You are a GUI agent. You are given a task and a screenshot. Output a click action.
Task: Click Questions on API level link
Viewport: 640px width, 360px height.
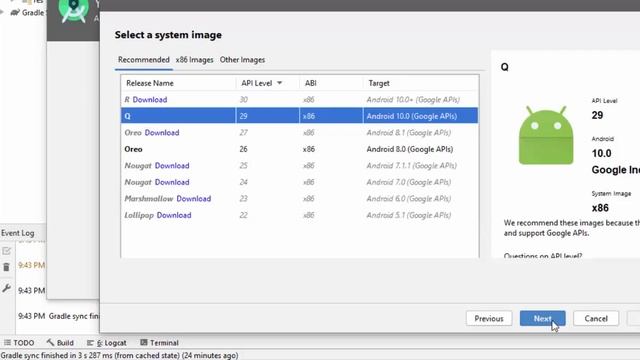[x=543, y=256]
